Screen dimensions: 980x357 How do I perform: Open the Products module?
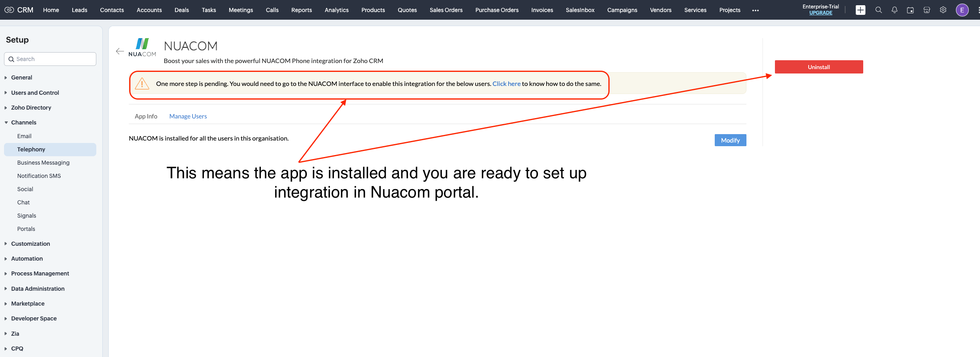pos(373,10)
